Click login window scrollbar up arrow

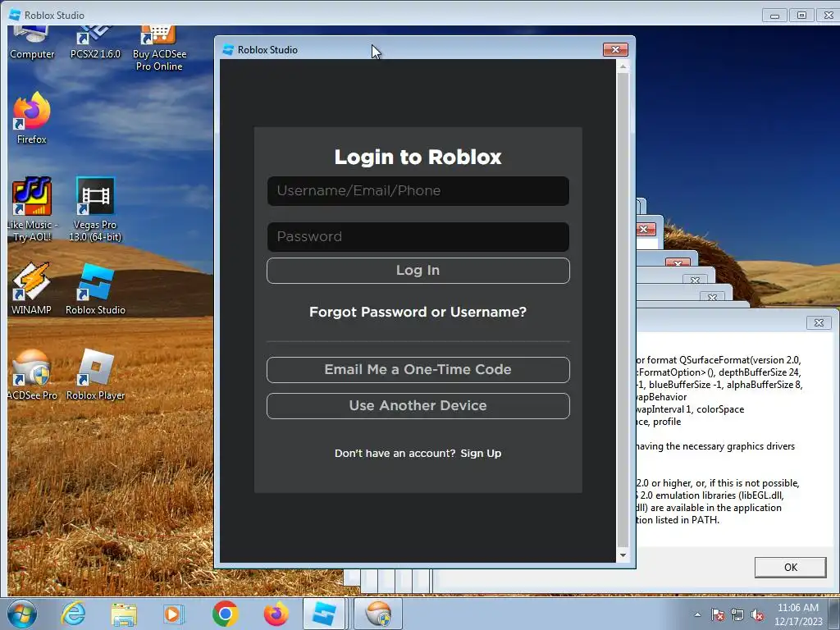pos(623,66)
